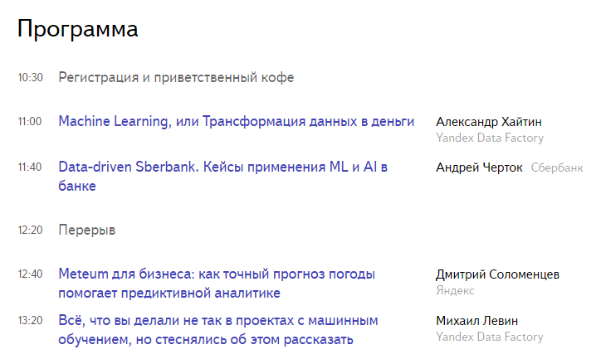This screenshot has width=601, height=364.
Task: Click the 10:30 time label
Action: click(x=30, y=78)
